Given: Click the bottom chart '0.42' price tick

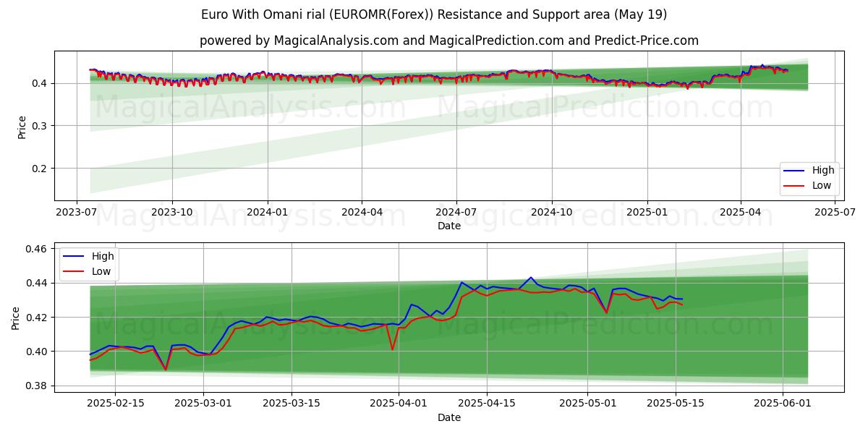Looking at the screenshot, I should click(x=38, y=318).
